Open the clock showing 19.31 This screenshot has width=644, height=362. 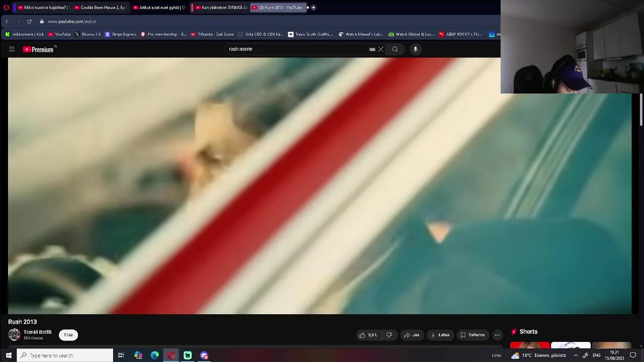tap(614, 355)
